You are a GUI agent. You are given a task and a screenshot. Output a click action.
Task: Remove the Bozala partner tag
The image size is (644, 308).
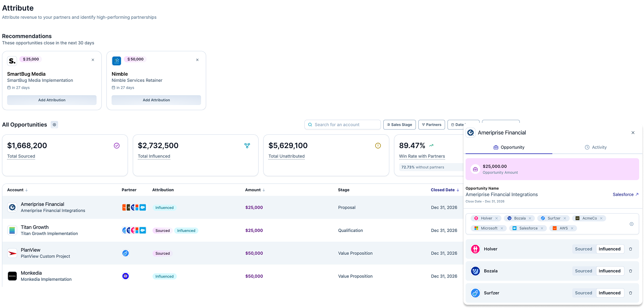coord(530,218)
